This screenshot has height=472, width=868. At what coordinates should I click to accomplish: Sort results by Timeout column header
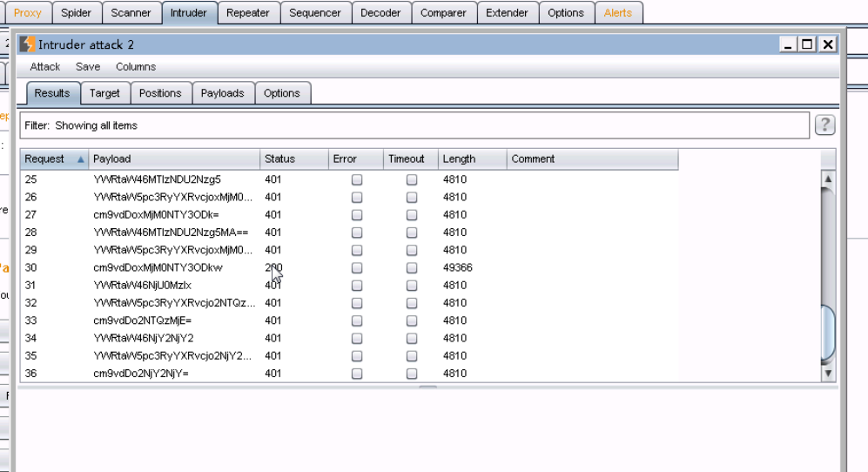(x=411, y=159)
